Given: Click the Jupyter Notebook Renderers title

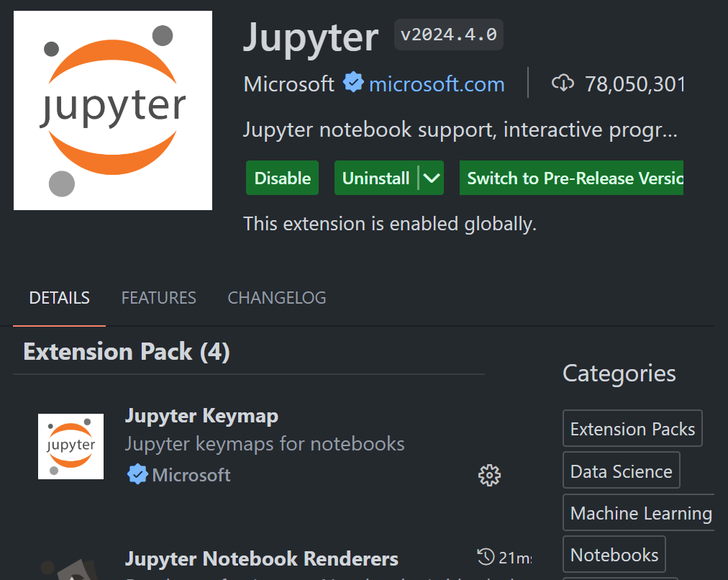Looking at the screenshot, I should point(261,558).
